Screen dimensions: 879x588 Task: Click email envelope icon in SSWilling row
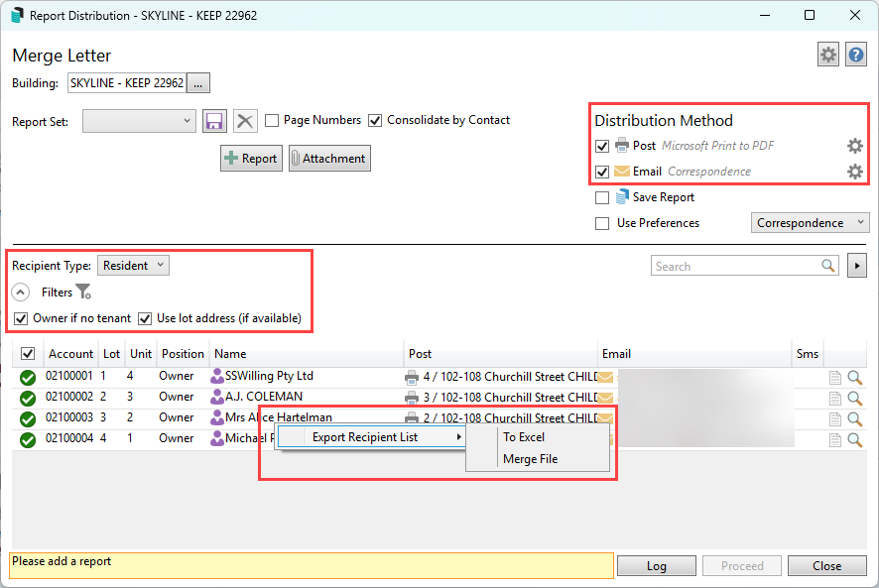(x=605, y=377)
